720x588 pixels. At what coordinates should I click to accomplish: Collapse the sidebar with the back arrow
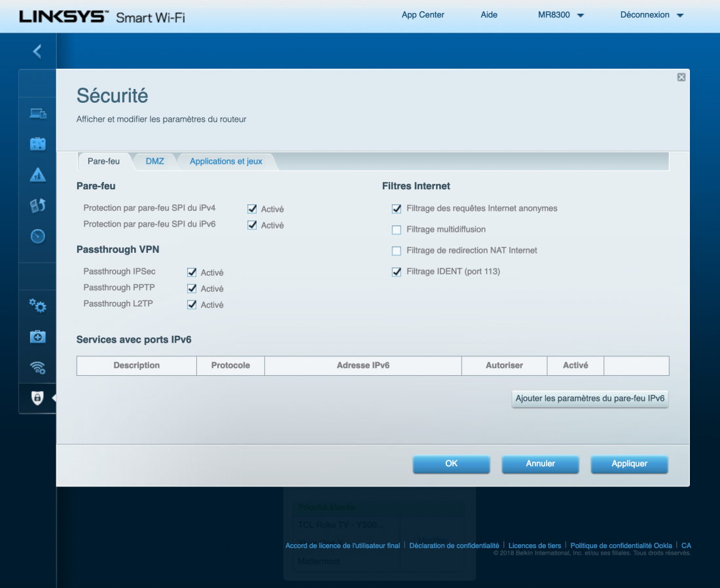coord(37,51)
